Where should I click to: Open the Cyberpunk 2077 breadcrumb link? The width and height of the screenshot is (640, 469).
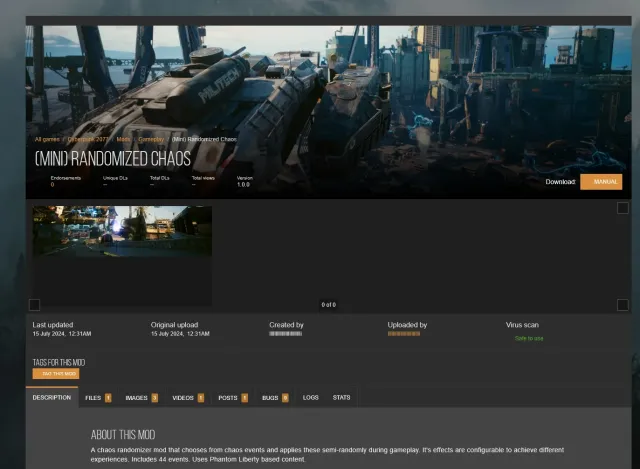click(x=88, y=139)
